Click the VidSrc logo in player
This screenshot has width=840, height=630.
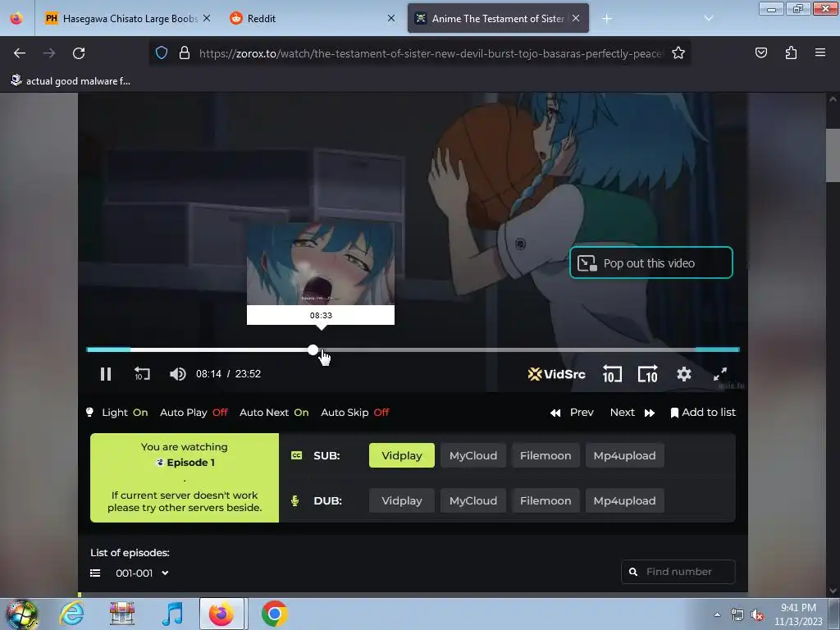tap(557, 374)
